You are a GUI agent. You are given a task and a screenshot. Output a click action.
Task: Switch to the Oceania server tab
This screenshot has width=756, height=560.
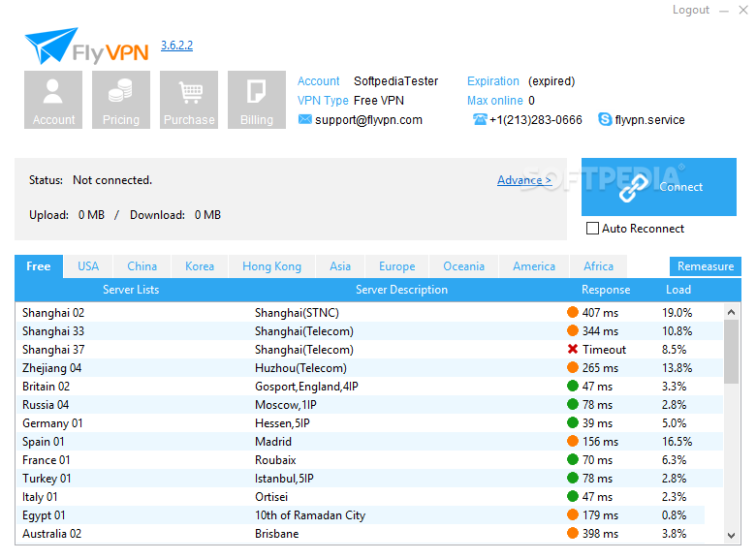464,266
